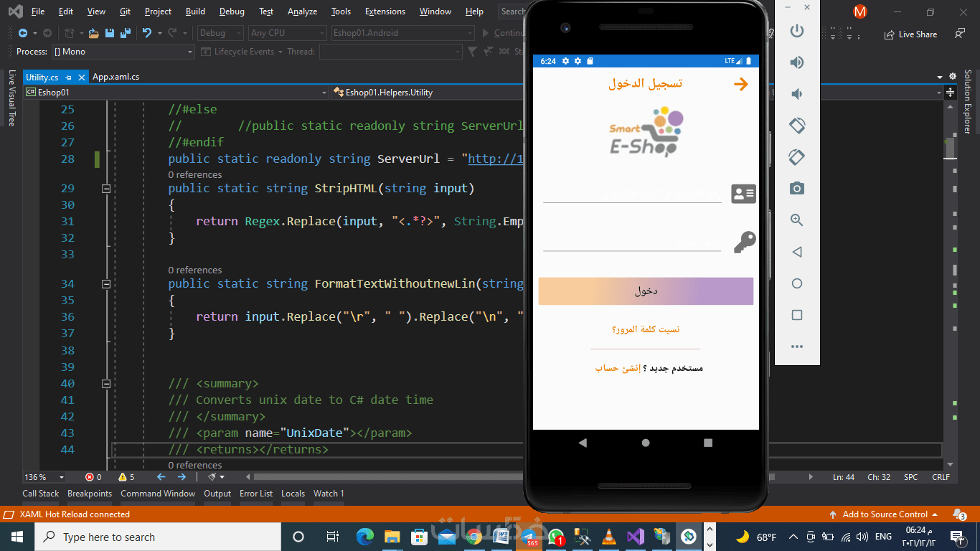The image size is (980, 551).
Task: Click the emulator sidebar Back triangle icon
Action: pyautogui.click(x=796, y=252)
